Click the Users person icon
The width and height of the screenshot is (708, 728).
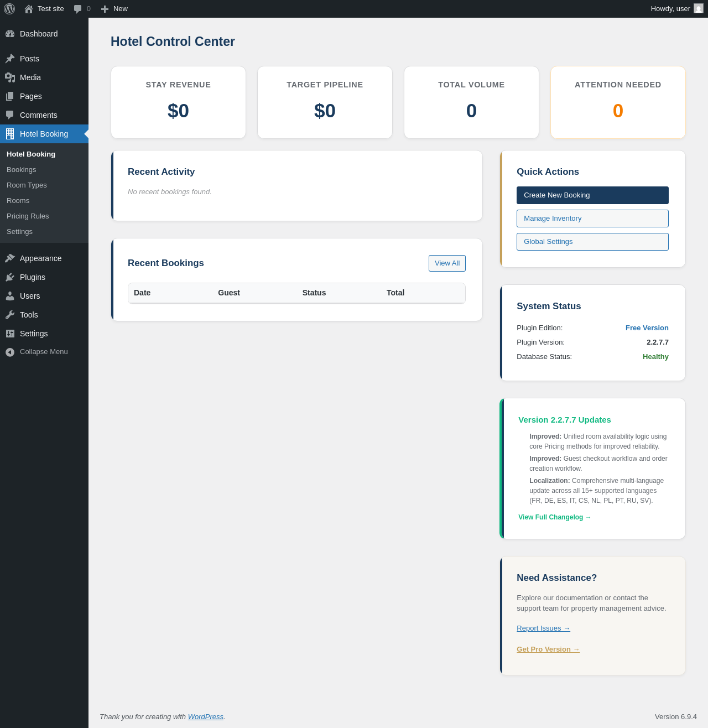(x=10, y=296)
